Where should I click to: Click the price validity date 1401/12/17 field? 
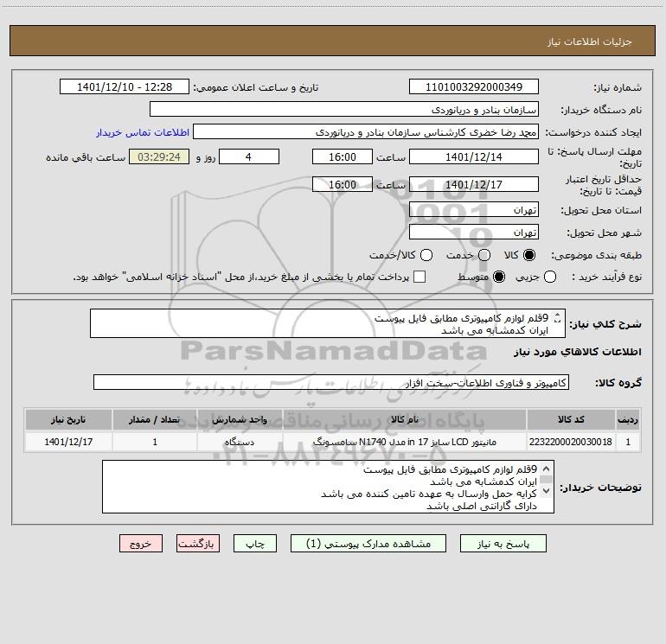click(474, 184)
